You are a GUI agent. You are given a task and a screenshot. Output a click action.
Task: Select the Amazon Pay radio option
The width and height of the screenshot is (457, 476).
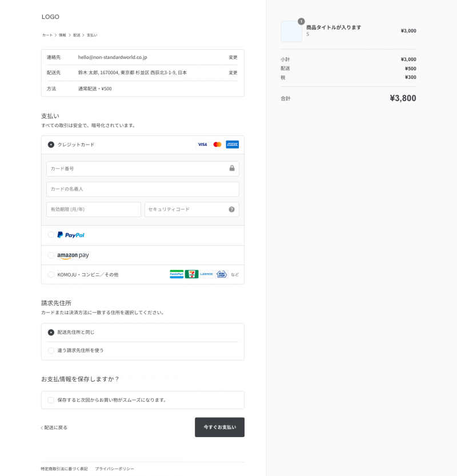51,255
